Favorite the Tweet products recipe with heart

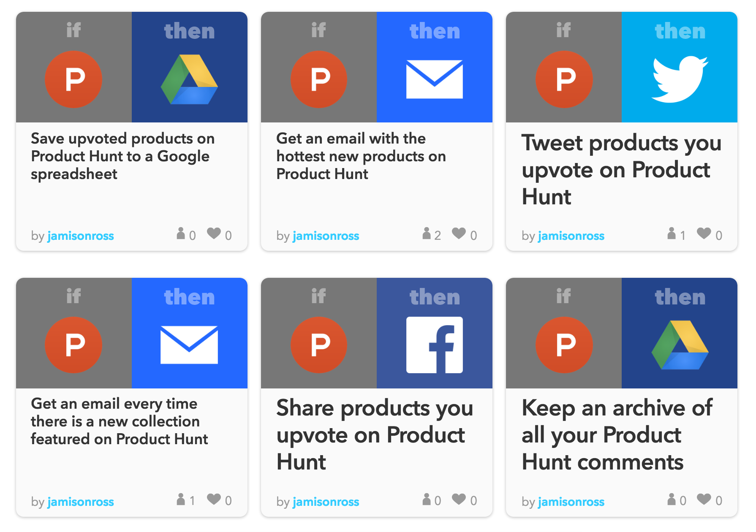[704, 233]
